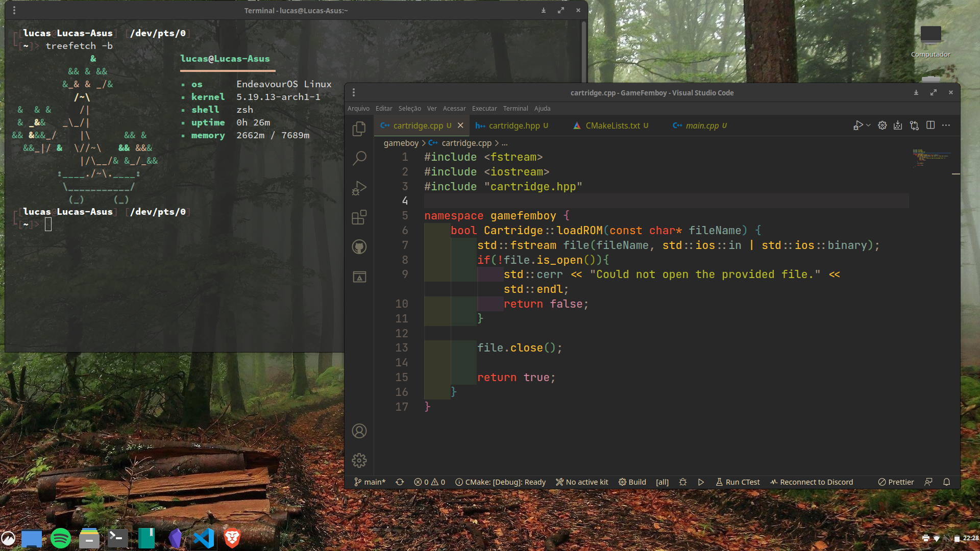Open the More Actions ellipsis in editor toolbar

pos(946,126)
